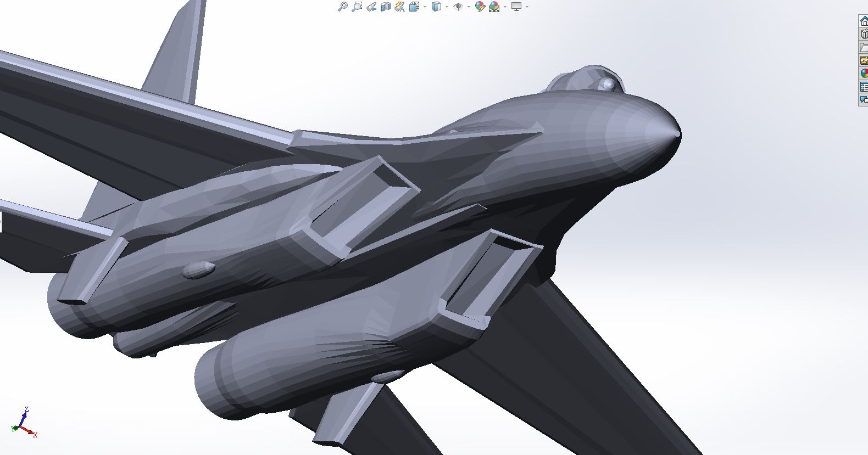
Task: Click the View Orientation cube icon
Action: pyautogui.click(x=414, y=7)
